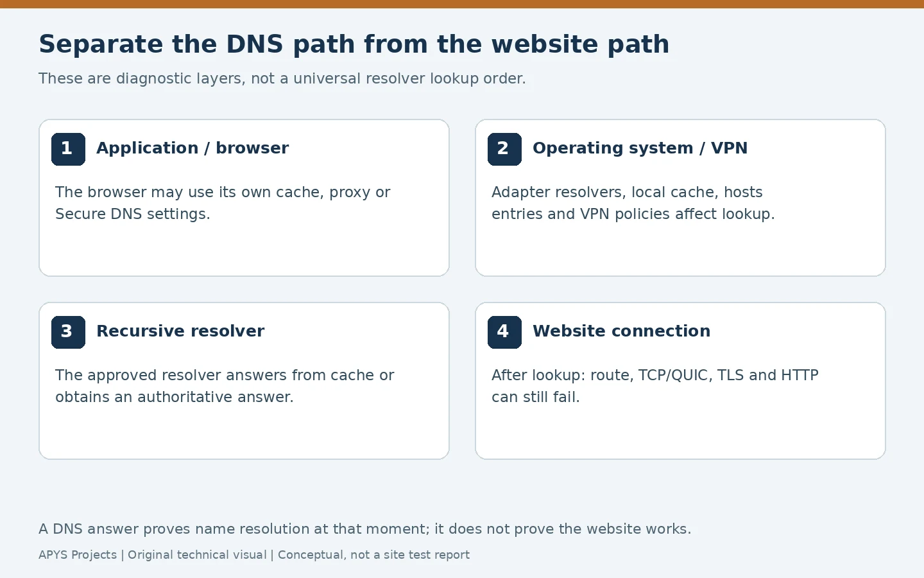Image resolution: width=924 pixels, height=578 pixels.
Task: Click "APYS Projects" in the footer credit
Action: point(78,555)
